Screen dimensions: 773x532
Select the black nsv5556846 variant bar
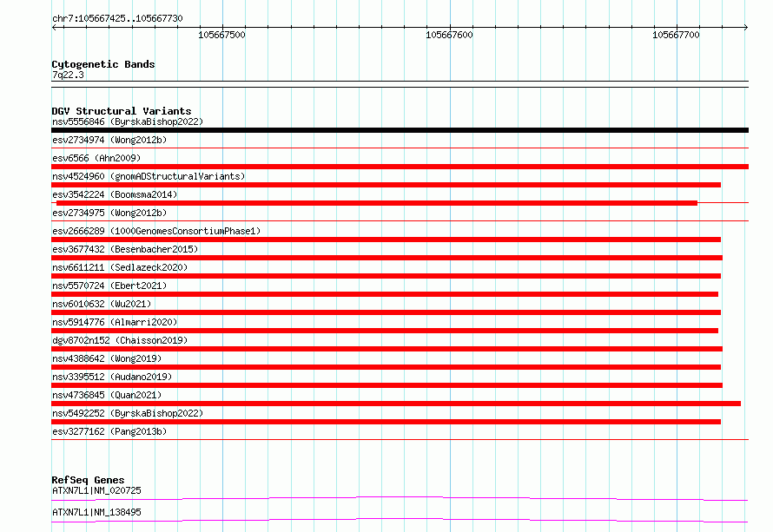pyautogui.click(x=400, y=130)
